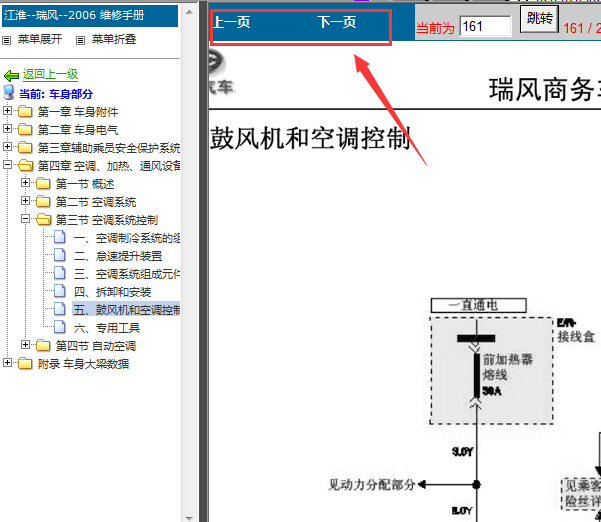Click the page number input field

pyautogui.click(x=484, y=27)
